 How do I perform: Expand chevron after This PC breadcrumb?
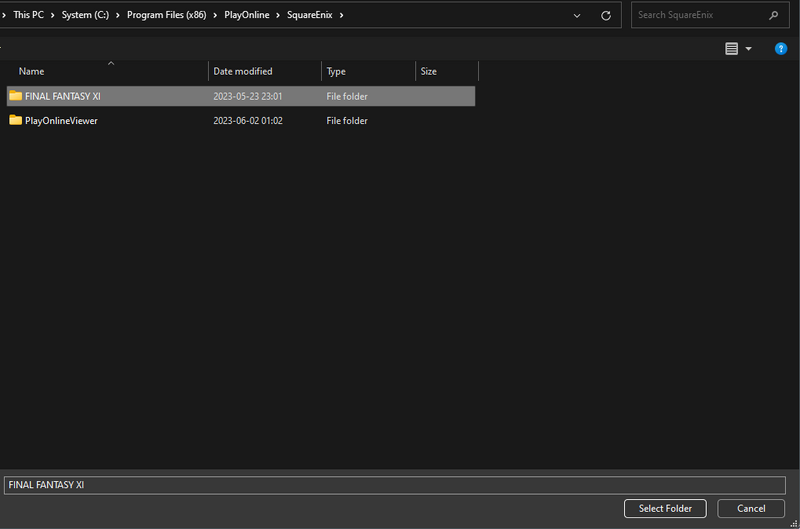click(x=53, y=15)
